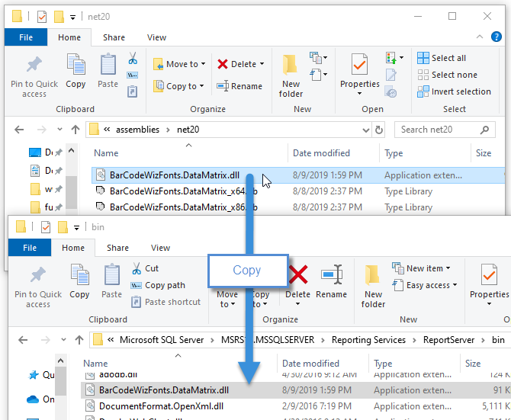
Task: Collapse the ribbon in net20 window
Action: 480,37
